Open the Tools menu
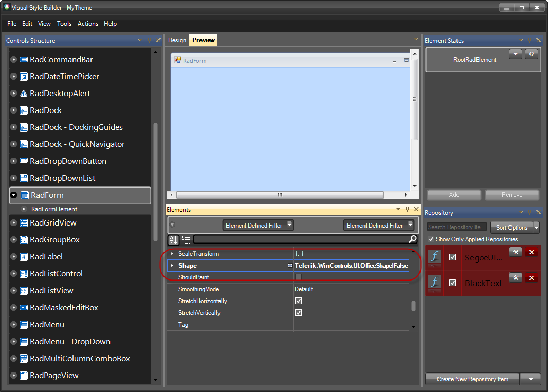This screenshot has height=392, width=548. pyautogui.click(x=64, y=24)
